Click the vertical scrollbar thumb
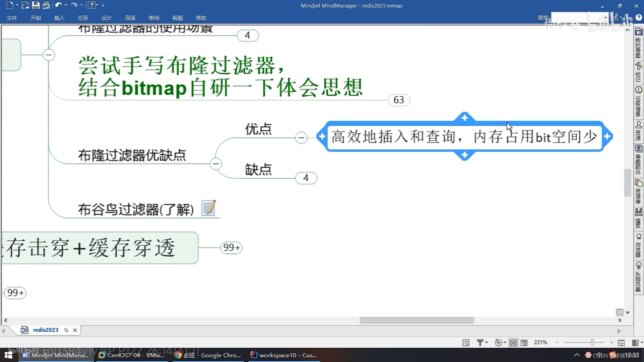The width and height of the screenshot is (644, 362). 628,183
